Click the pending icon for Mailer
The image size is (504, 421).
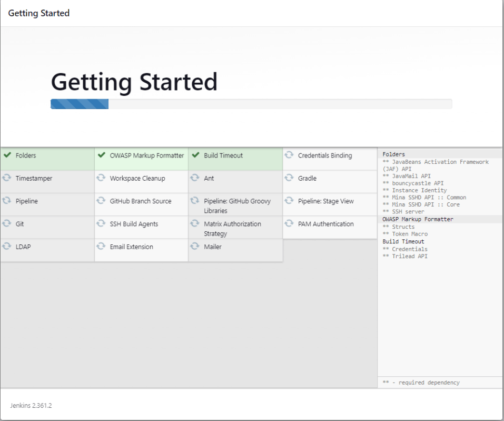195,246
